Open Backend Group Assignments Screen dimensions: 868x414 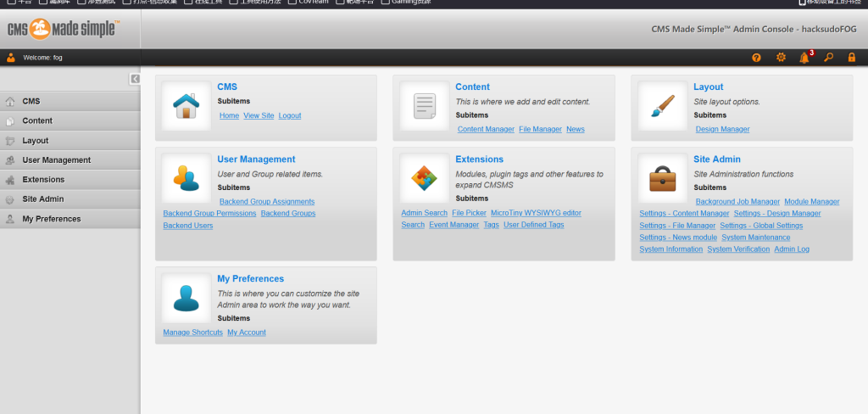267,202
